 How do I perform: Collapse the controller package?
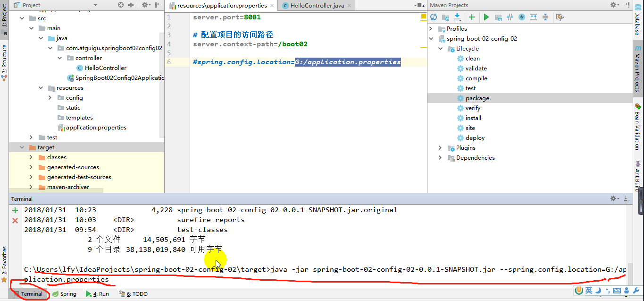(x=59, y=58)
